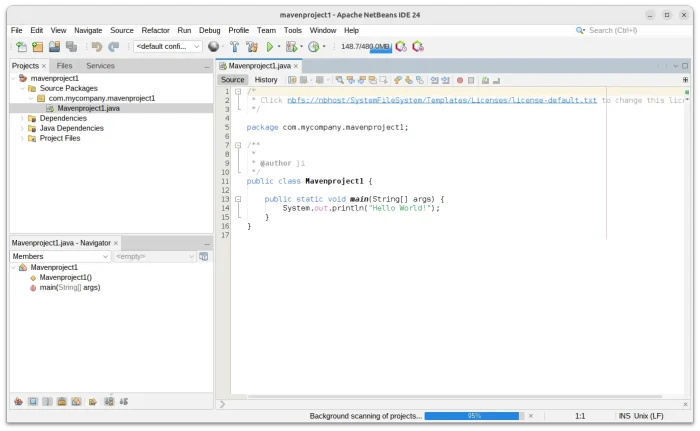Toggle Show Inner Classes filter in Navigator
The width and height of the screenshot is (700, 431).
pyautogui.click(x=76, y=402)
